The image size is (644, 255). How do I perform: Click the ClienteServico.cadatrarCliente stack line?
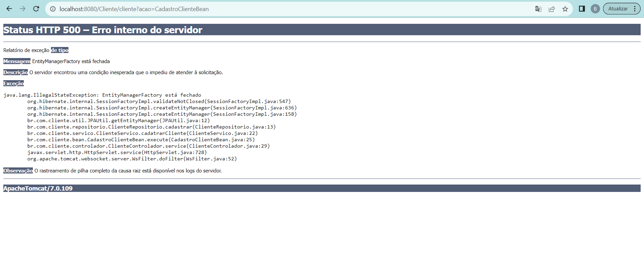point(143,133)
